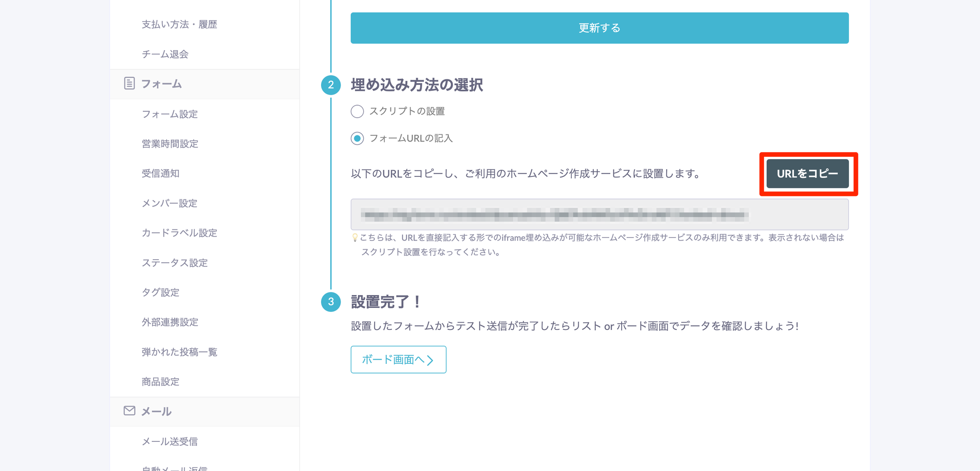Click the メール section envelope icon
The height and width of the screenshot is (471, 980).
pos(129,411)
